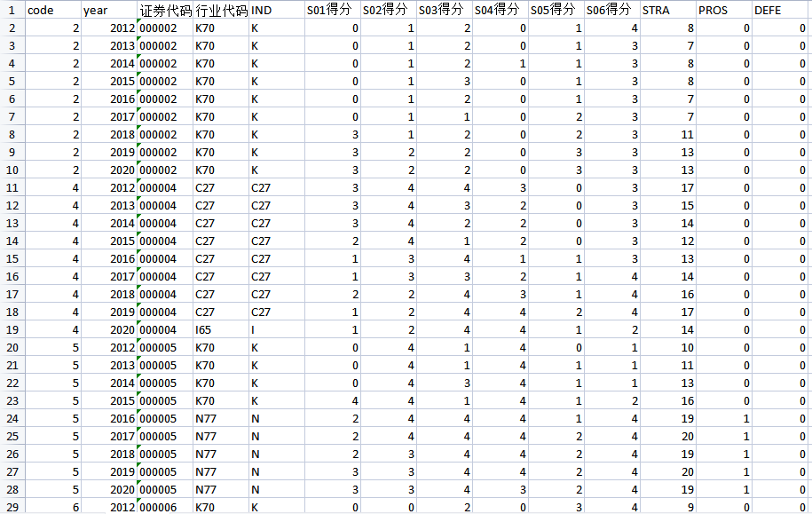The height and width of the screenshot is (514, 812).
Task: Click S06得分 cell 4 in row 2
Action: pyautogui.click(x=612, y=28)
